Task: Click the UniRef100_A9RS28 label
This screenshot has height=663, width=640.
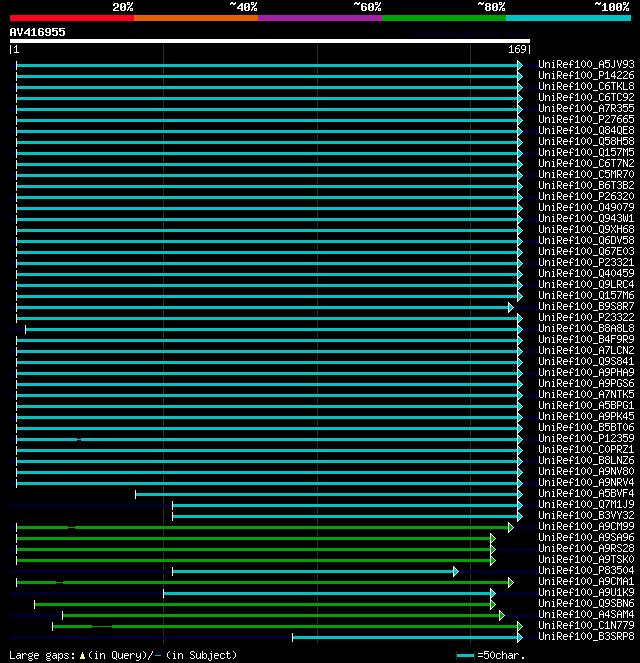Action: pyautogui.click(x=586, y=548)
